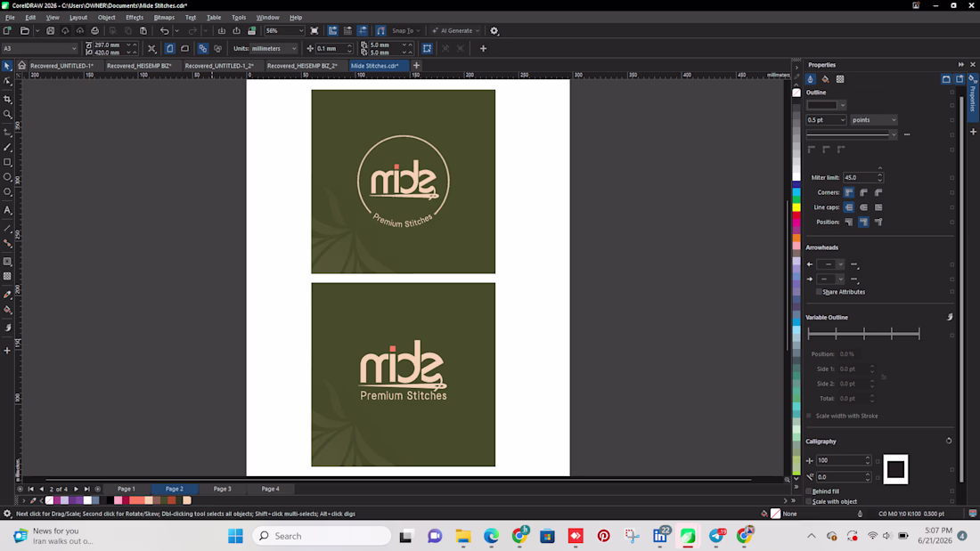The width and height of the screenshot is (980, 551).
Task: Click the paste icon in toolbar
Action: pyautogui.click(x=143, y=30)
